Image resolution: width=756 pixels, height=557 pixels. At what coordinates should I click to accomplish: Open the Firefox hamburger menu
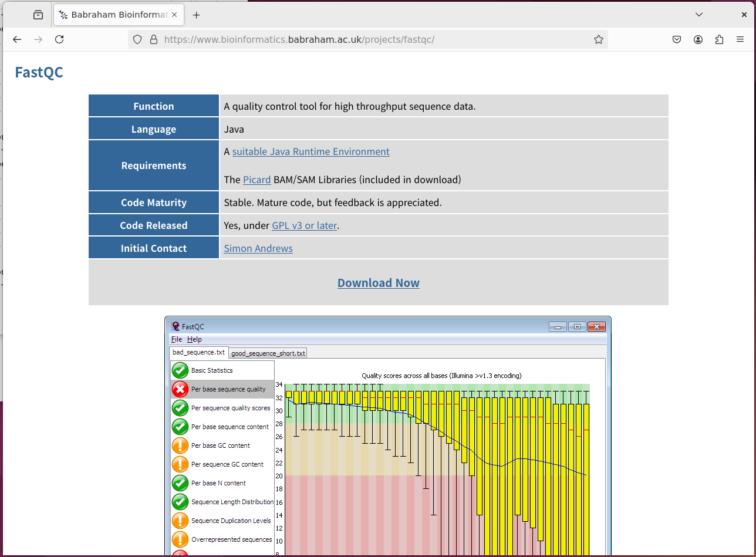tap(740, 39)
